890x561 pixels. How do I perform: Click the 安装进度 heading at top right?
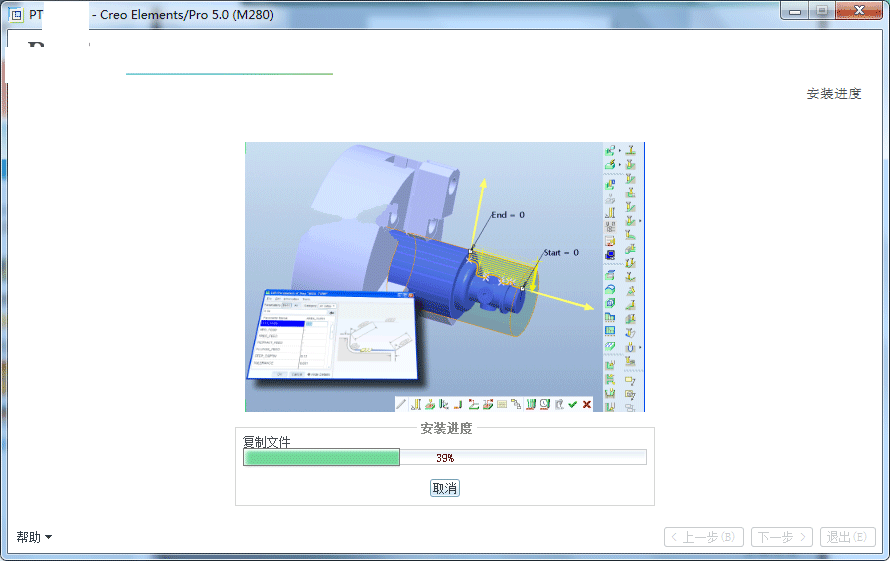click(834, 94)
